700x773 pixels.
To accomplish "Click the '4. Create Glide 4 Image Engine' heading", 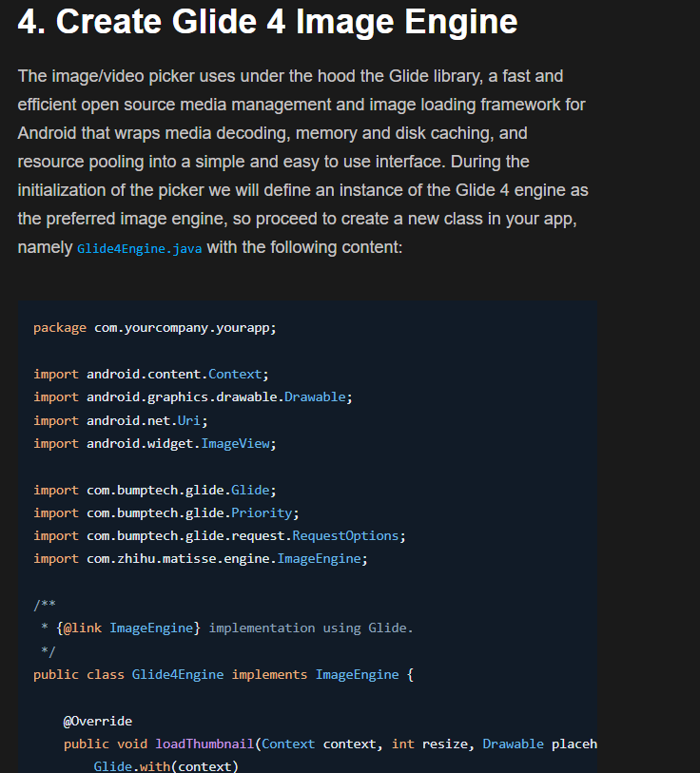I will click(267, 22).
